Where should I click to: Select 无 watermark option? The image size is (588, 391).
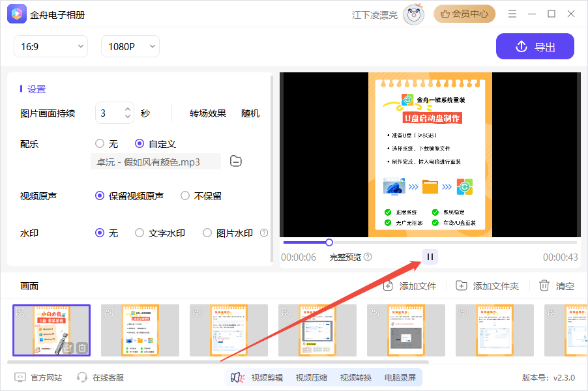click(x=107, y=233)
